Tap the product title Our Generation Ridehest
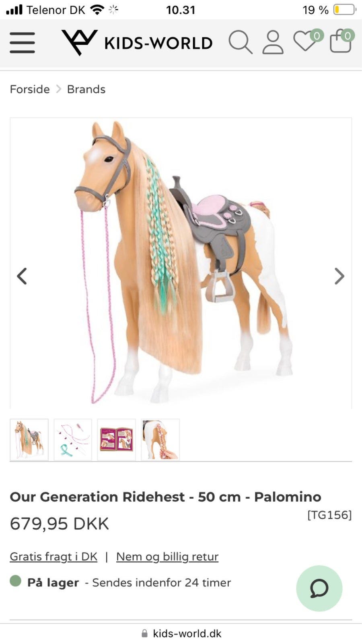The height and width of the screenshot is (644, 362). coord(165,497)
